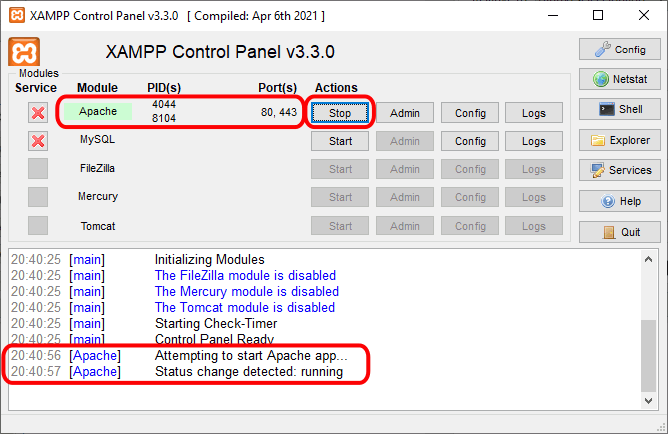Select the Tomcat module label
668x434 pixels.
98,226
